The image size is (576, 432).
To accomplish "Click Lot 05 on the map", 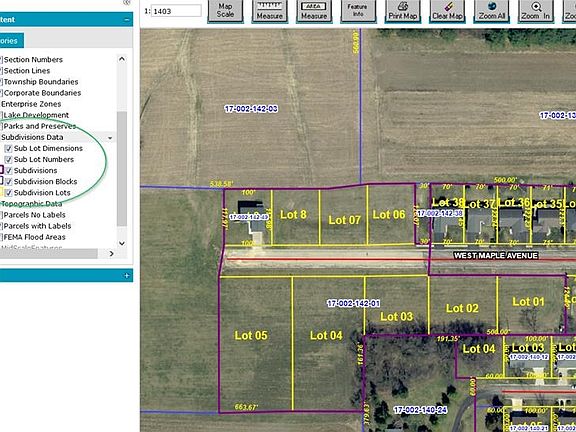I will click(251, 335).
